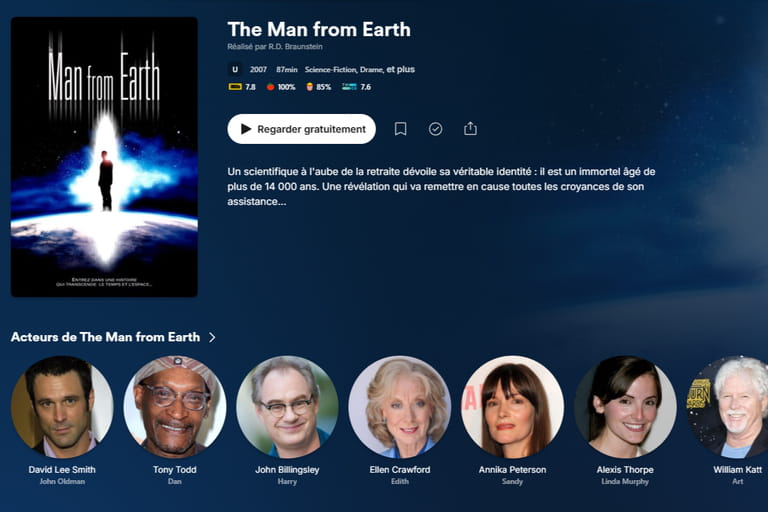The width and height of the screenshot is (768, 512).
Task: Select David Lee Smith actor portrait
Action: pos(62,407)
